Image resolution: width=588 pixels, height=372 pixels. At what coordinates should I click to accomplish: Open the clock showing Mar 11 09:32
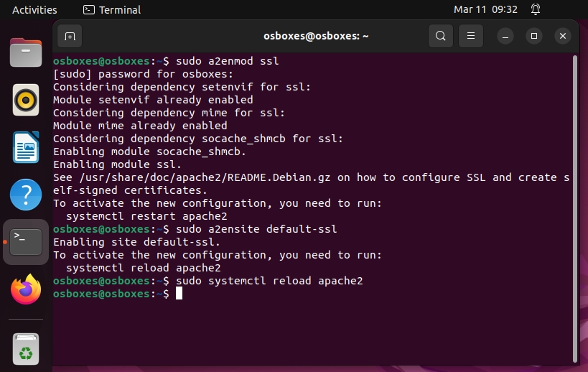[485, 10]
